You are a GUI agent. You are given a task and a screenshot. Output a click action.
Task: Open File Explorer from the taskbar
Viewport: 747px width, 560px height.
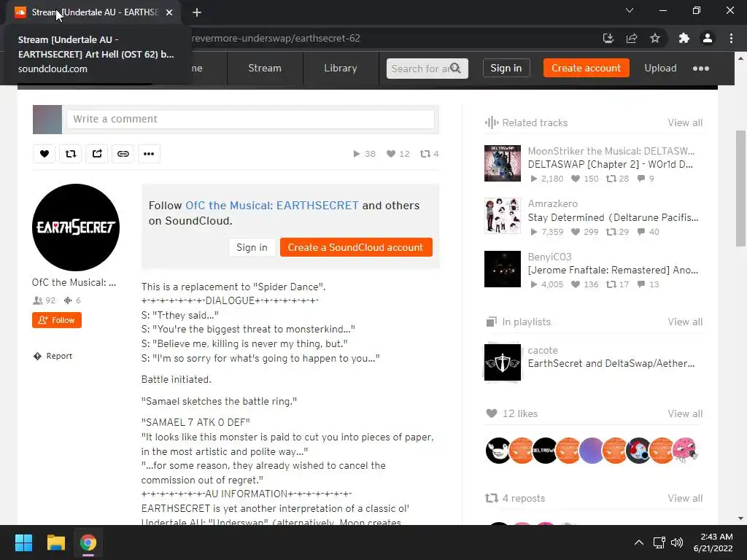coord(55,542)
